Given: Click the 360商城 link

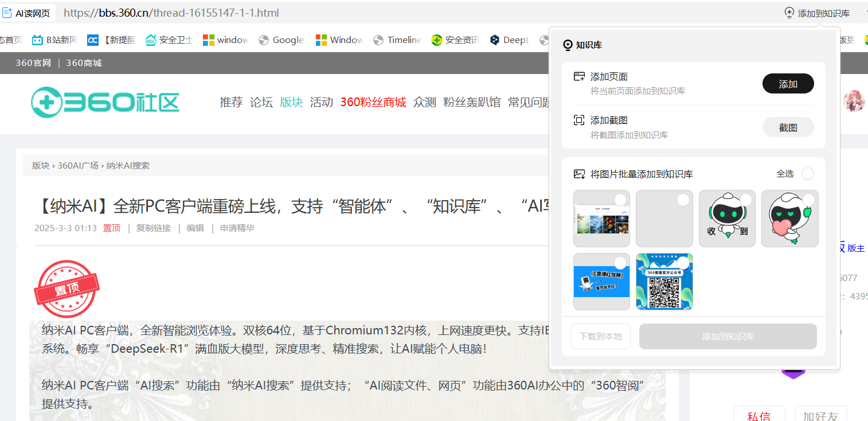Looking at the screenshot, I should tap(84, 63).
